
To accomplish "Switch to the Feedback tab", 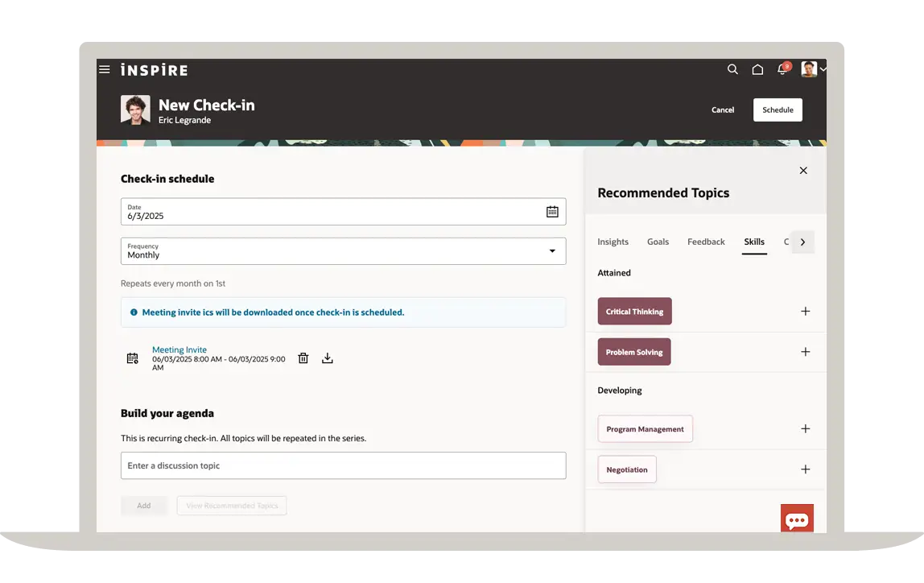I will coord(706,242).
